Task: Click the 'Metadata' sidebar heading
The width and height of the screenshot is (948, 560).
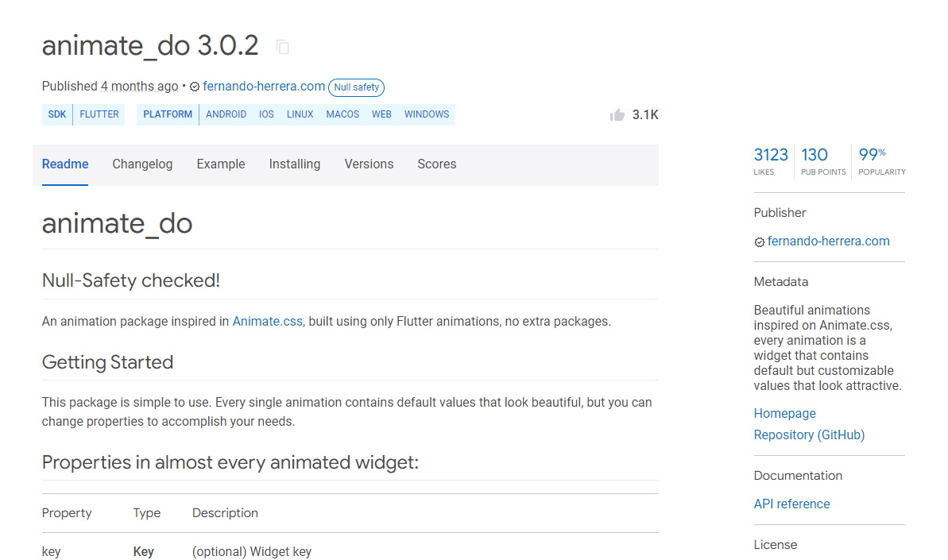Action: point(780,281)
